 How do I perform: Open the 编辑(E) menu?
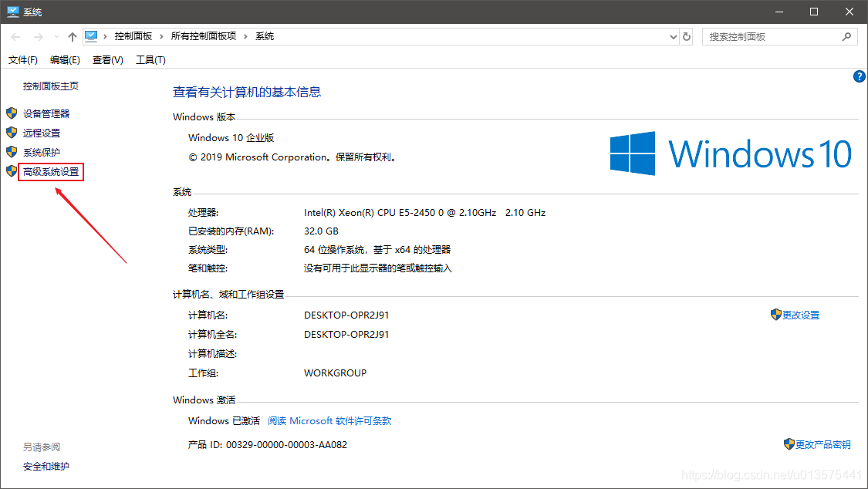pos(65,59)
